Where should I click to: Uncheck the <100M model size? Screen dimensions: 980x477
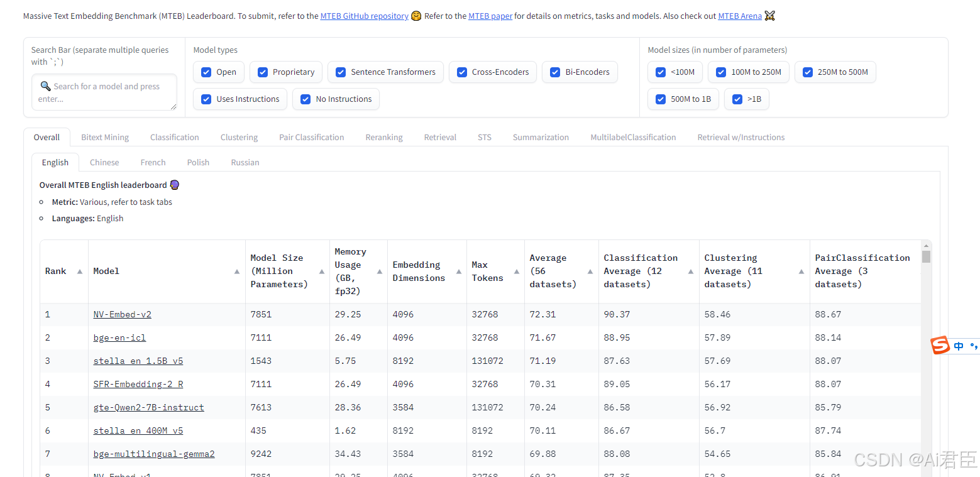click(x=661, y=72)
